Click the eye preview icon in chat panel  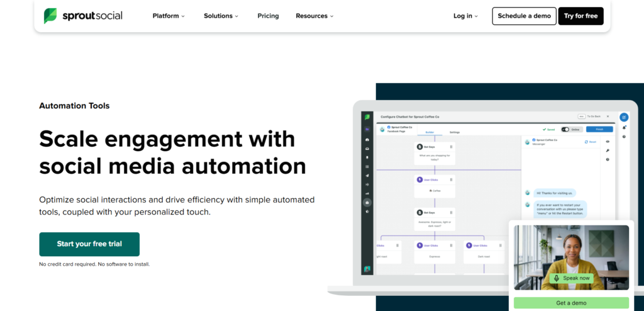point(608,142)
